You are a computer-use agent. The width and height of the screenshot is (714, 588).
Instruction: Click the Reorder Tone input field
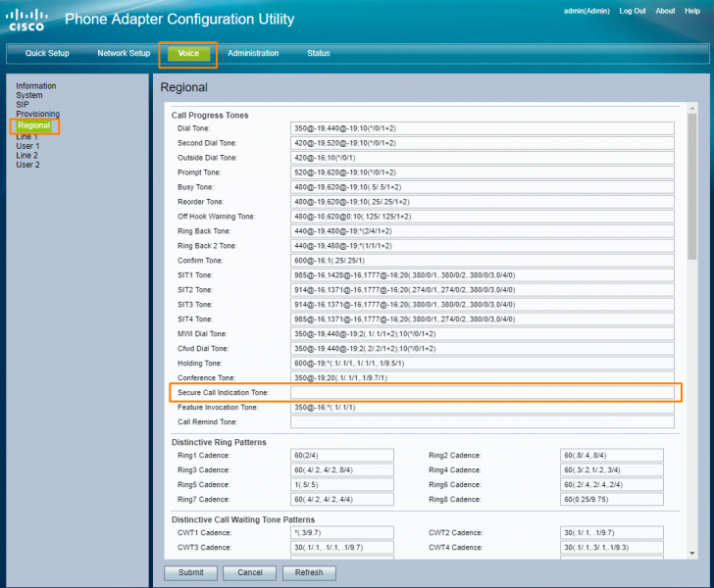tap(483, 202)
